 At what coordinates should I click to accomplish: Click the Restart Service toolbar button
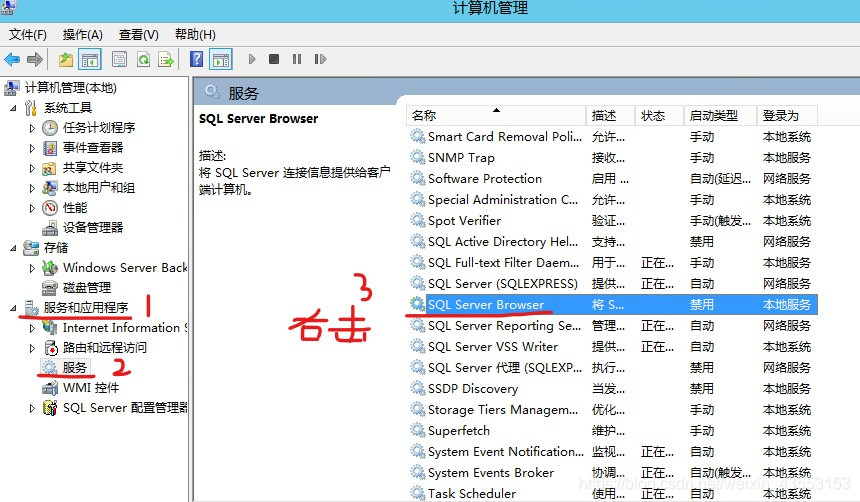coord(320,59)
